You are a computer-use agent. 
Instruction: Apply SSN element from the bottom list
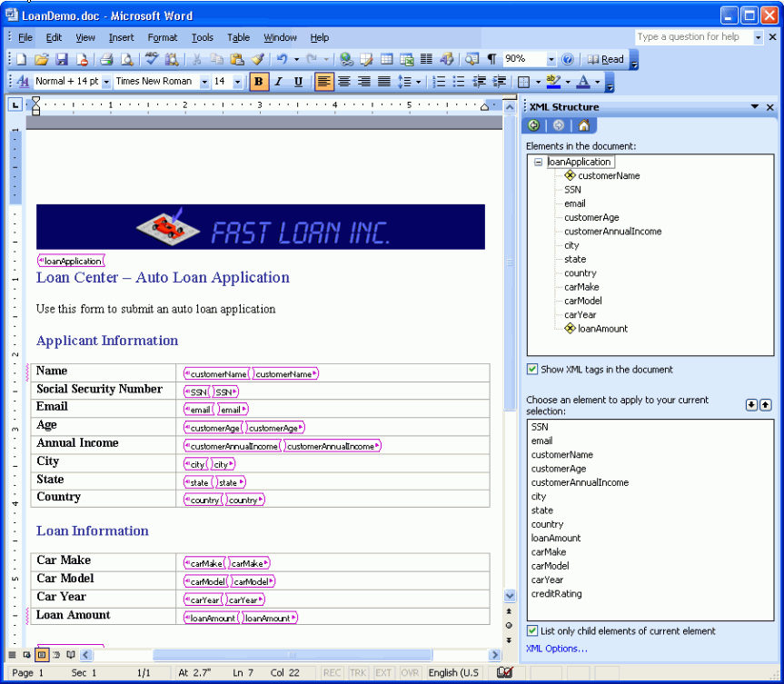540,427
